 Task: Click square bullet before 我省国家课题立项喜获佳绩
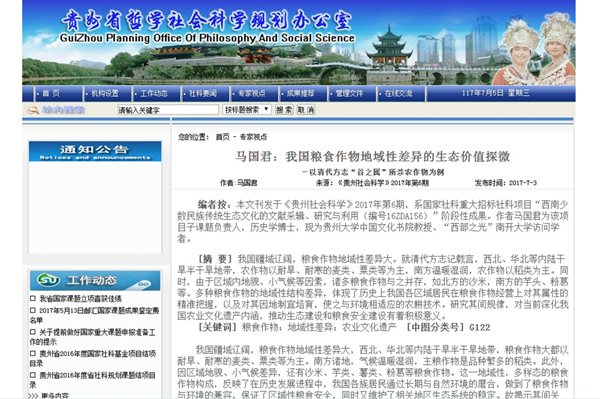(33, 298)
